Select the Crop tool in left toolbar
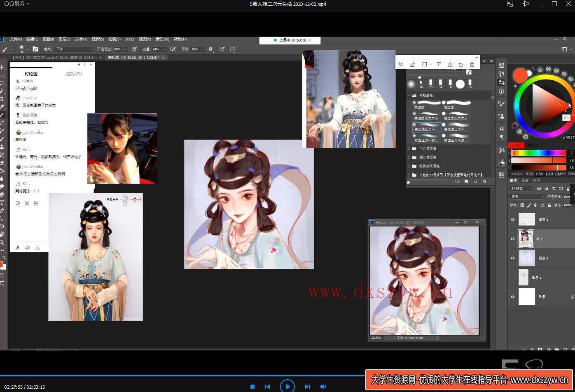The width and height of the screenshot is (575, 392). click(x=2, y=99)
